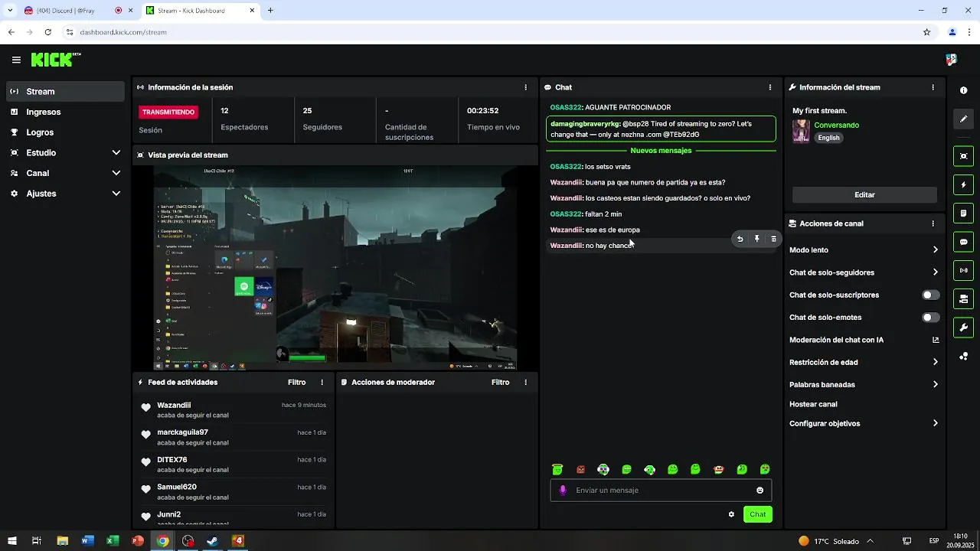Select Stream in left sidebar
The height and width of the screenshot is (551, 980).
point(65,91)
